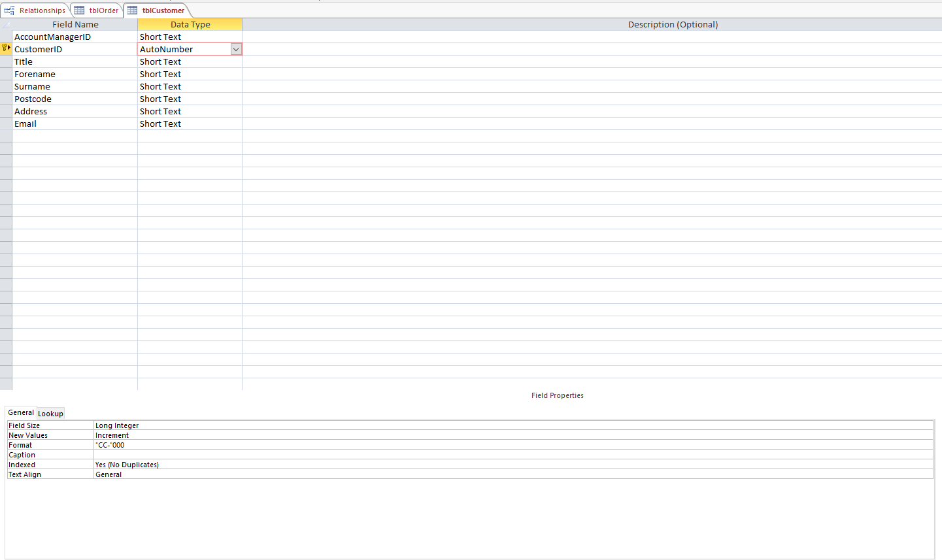Click Short Text type for AccountManagerID

point(190,37)
